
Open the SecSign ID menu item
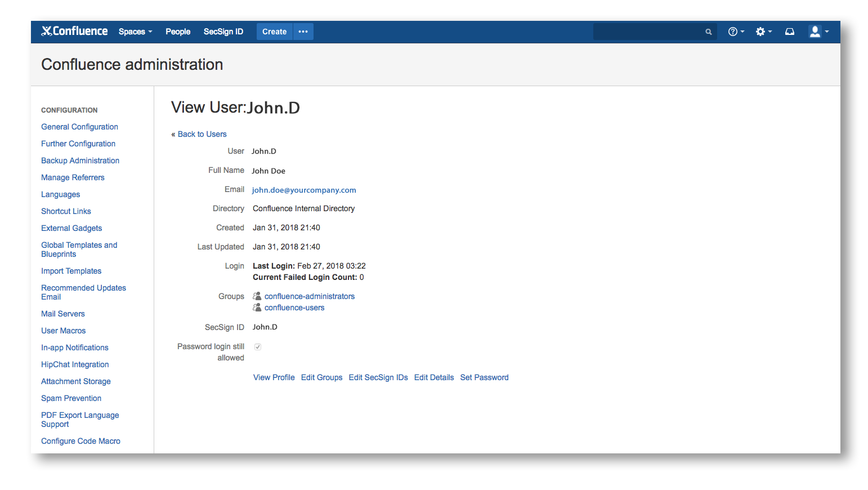pyautogui.click(x=223, y=32)
